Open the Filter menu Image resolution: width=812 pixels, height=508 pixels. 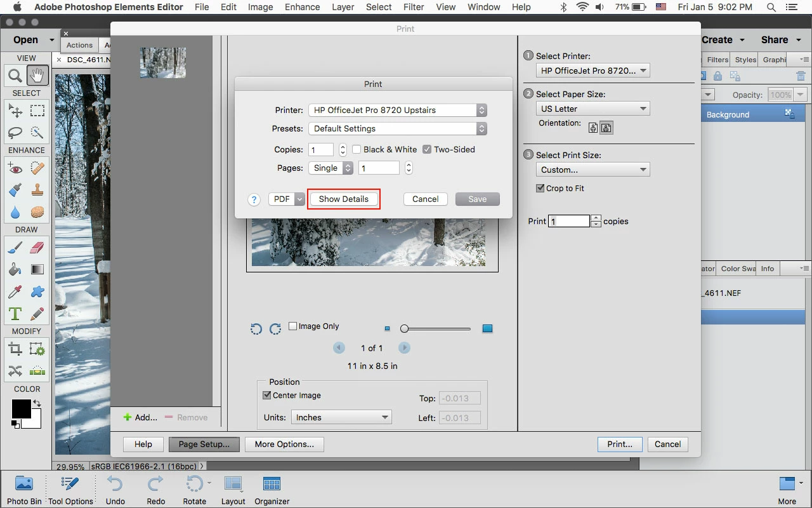[x=414, y=7]
